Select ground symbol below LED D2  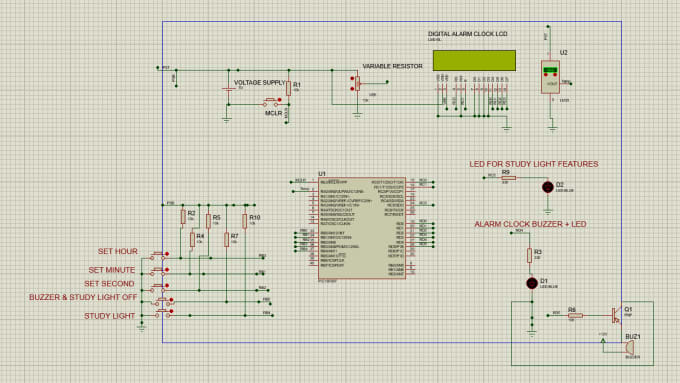pos(548,212)
